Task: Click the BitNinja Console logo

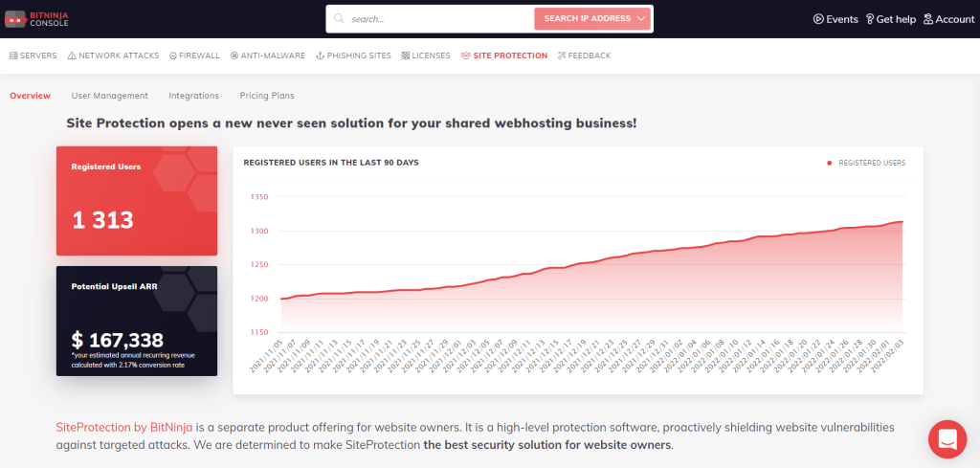Action: [x=36, y=19]
